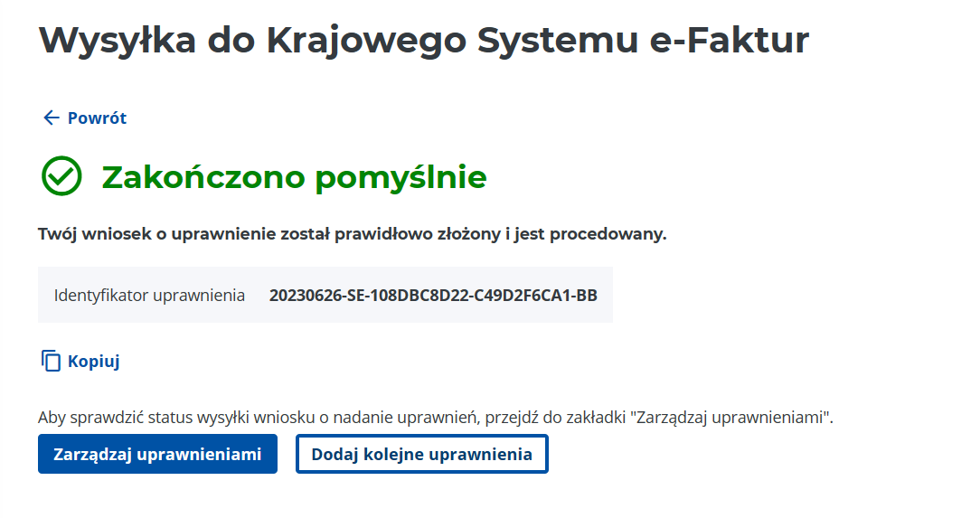Image resolution: width=980 pixels, height=518 pixels.
Task: Open Zarządzaj uprawnieniami button
Action: click(157, 454)
